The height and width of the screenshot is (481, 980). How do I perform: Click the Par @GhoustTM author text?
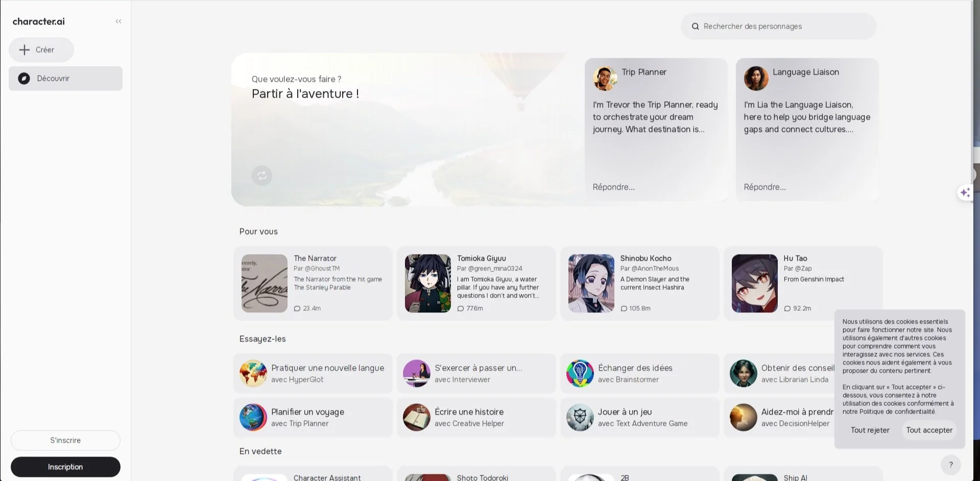click(x=317, y=268)
